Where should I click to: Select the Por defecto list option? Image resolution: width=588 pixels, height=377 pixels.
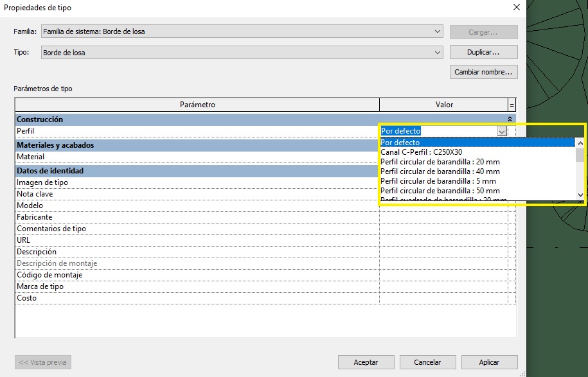[x=400, y=143]
